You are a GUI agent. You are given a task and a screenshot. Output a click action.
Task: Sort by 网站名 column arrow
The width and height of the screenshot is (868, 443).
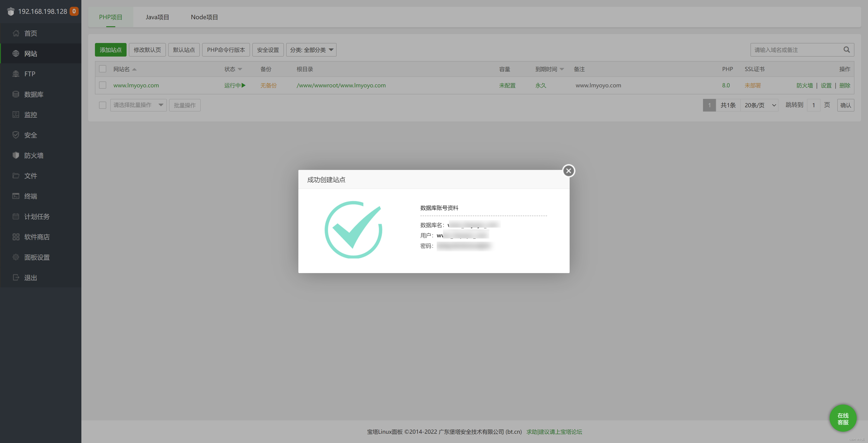pos(134,69)
